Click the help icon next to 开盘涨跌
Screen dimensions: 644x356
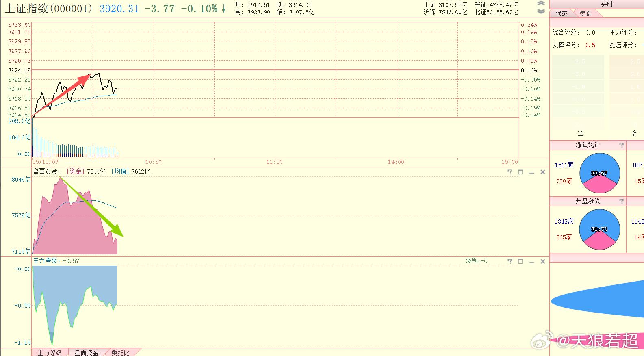[x=621, y=201]
